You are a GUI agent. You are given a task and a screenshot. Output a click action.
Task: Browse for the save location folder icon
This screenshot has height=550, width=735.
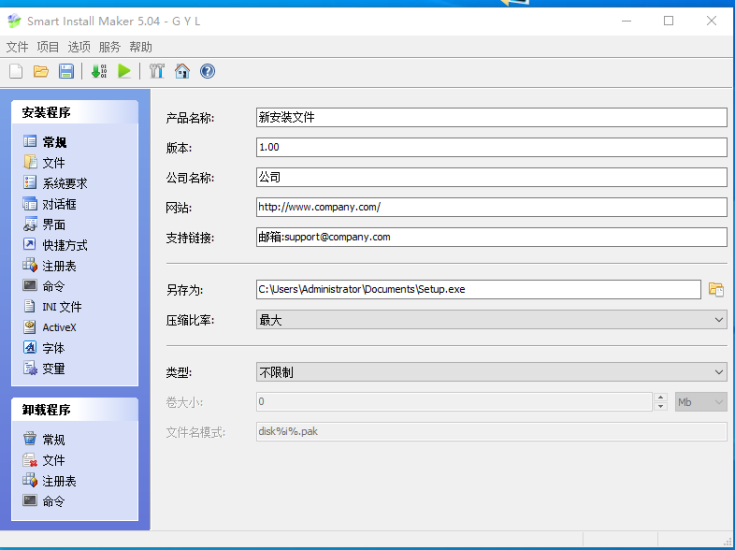click(716, 289)
